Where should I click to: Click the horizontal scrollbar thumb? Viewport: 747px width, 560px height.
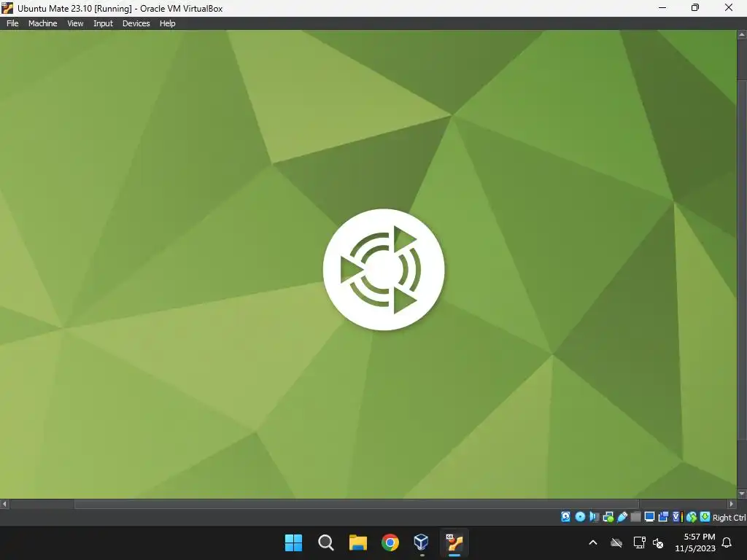click(x=356, y=504)
